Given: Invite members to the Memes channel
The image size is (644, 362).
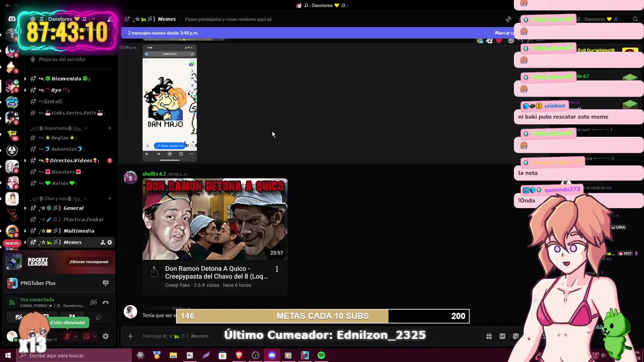Looking at the screenshot, I should pos(103,242).
